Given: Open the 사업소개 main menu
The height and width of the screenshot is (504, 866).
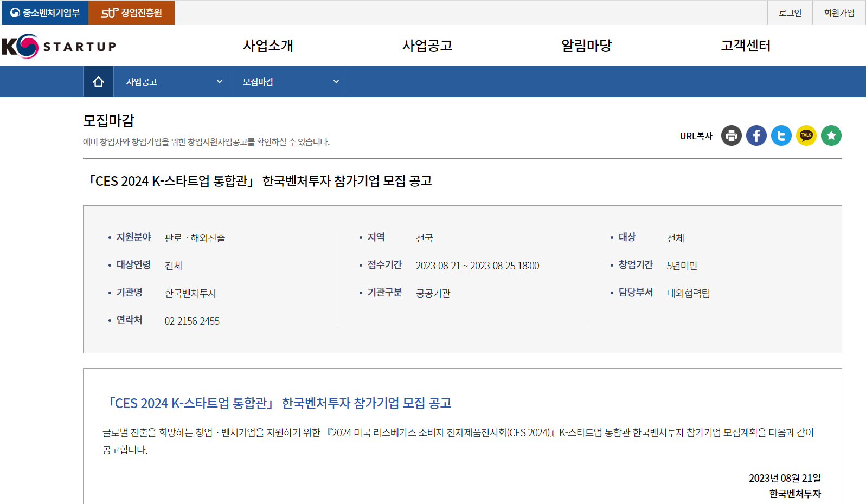Looking at the screenshot, I should pos(268,46).
